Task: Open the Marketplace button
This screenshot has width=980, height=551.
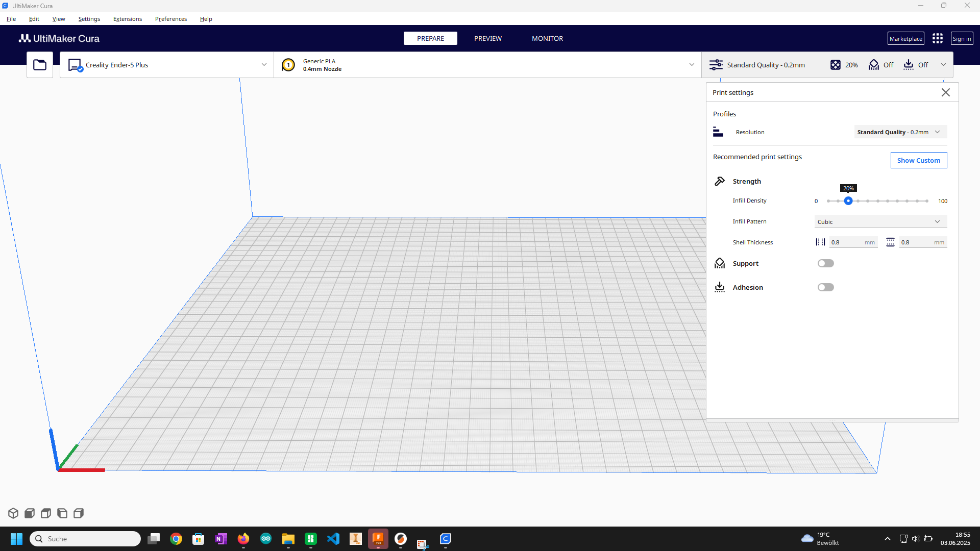Action: [905, 38]
